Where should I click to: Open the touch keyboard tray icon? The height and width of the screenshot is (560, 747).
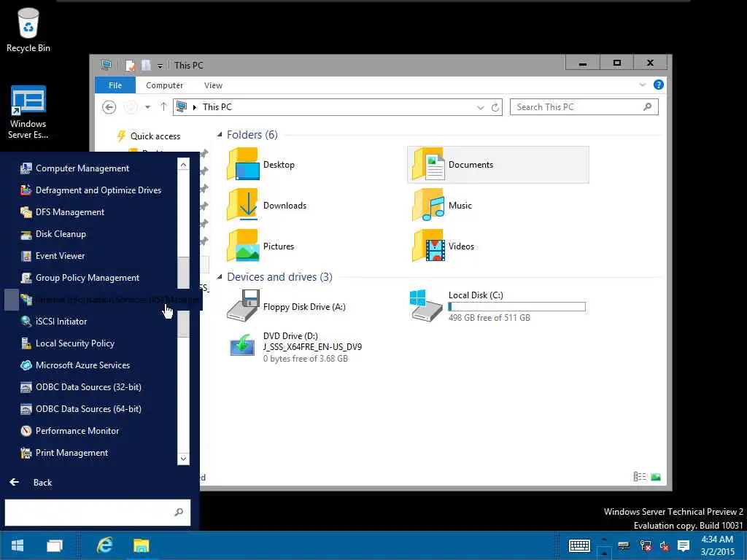[x=579, y=545]
